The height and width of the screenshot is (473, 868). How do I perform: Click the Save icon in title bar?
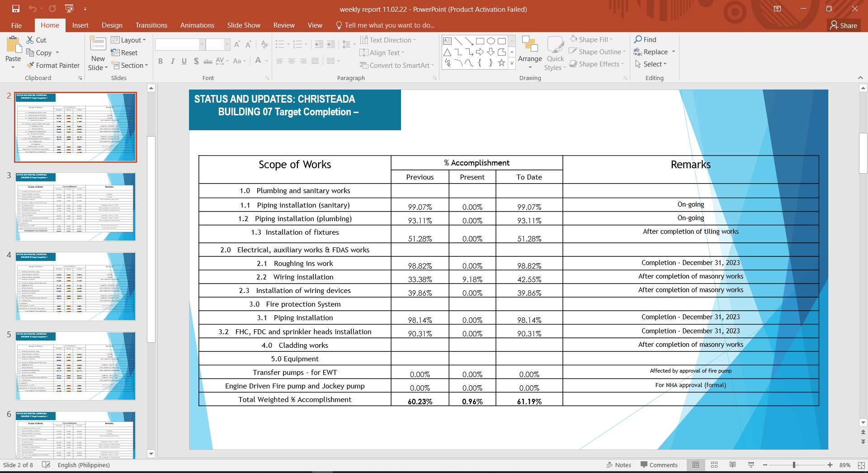[16, 9]
